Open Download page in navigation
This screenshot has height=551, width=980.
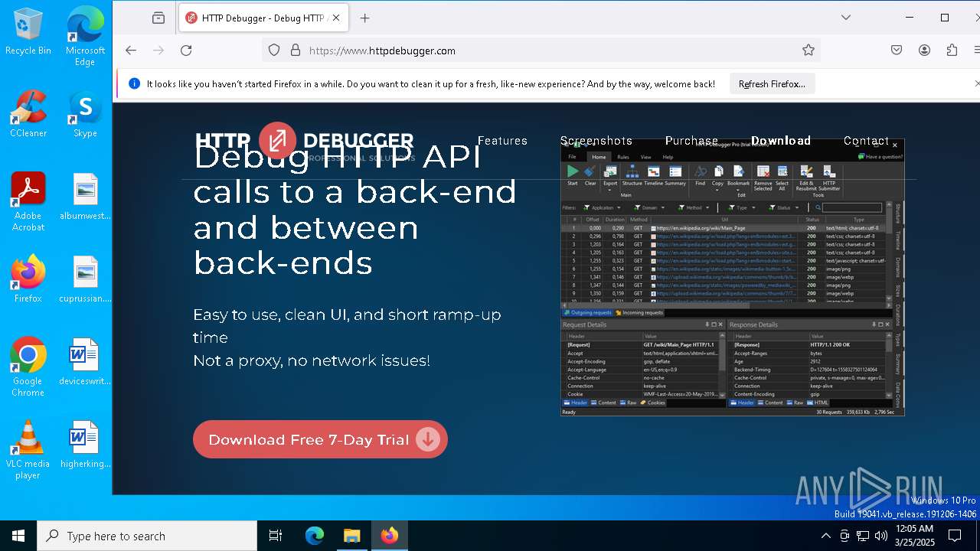pyautogui.click(x=781, y=141)
